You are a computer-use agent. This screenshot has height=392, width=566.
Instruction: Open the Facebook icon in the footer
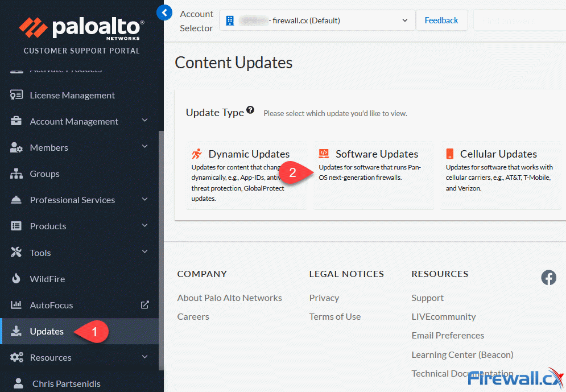(x=549, y=278)
